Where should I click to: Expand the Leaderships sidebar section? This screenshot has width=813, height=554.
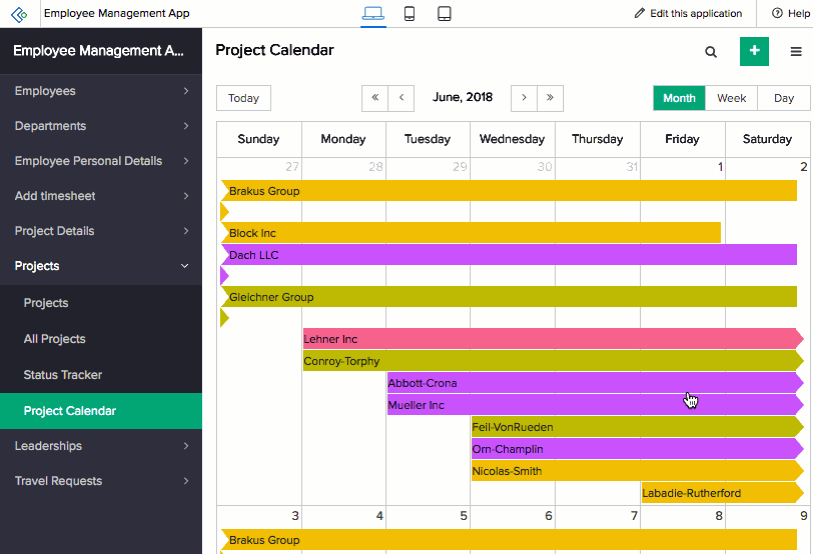point(100,446)
